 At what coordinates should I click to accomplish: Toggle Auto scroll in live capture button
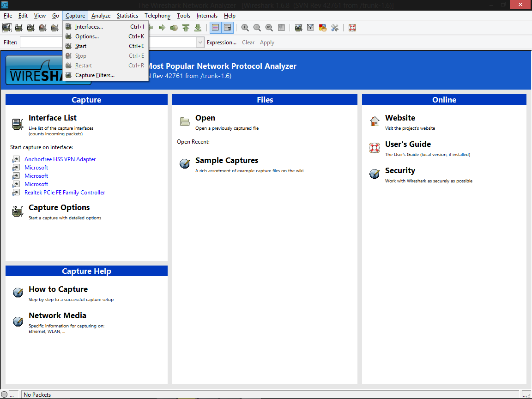point(228,28)
